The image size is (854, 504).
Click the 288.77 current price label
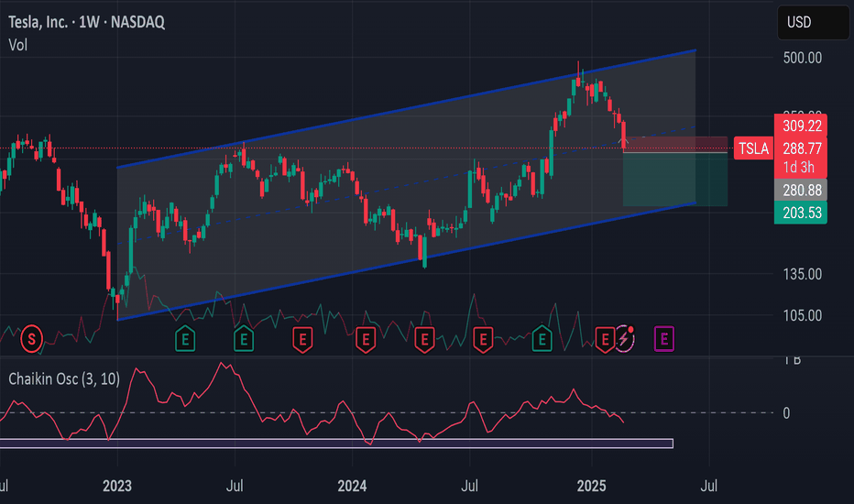tap(801, 148)
